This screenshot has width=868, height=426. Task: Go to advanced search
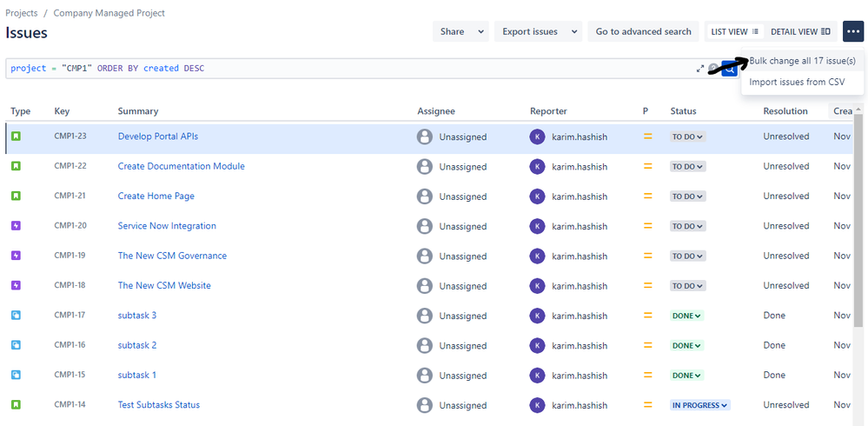coord(643,31)
